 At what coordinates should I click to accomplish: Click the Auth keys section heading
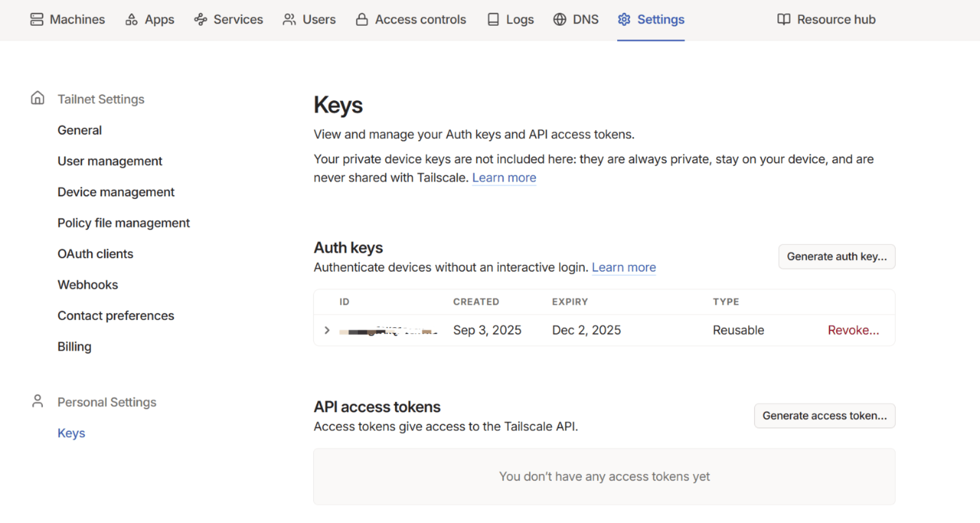pyautogui.click(x=348, y=248)
